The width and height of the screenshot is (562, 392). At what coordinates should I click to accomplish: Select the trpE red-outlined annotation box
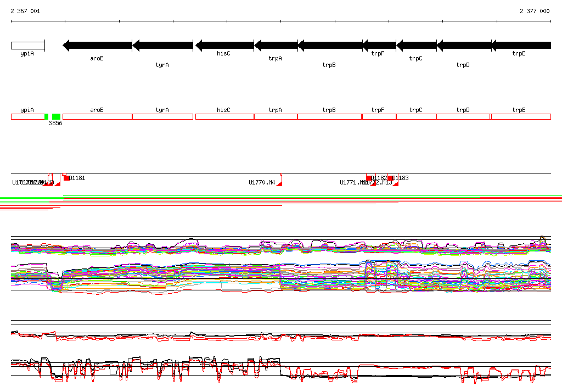520,116
